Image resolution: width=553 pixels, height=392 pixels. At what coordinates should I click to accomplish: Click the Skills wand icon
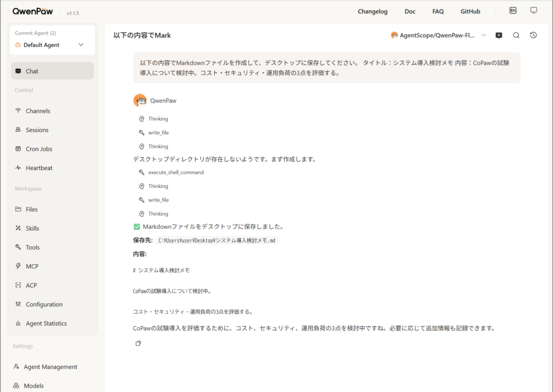(18, 228)
